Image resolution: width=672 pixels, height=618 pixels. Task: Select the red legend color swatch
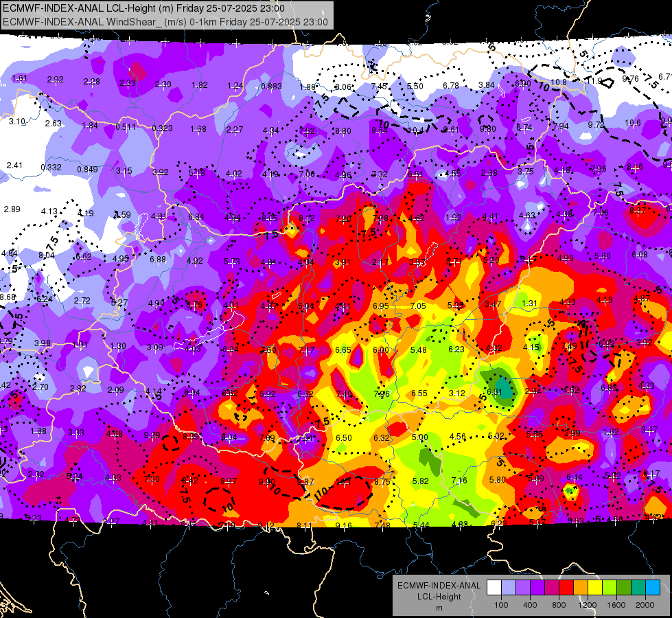pos(566,588)
